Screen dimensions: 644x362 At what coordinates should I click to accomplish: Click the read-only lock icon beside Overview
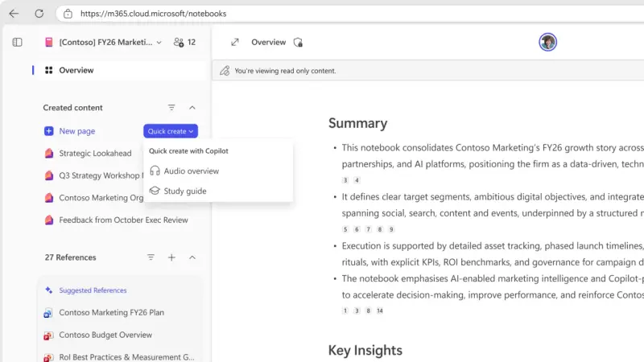pos(298,43)
